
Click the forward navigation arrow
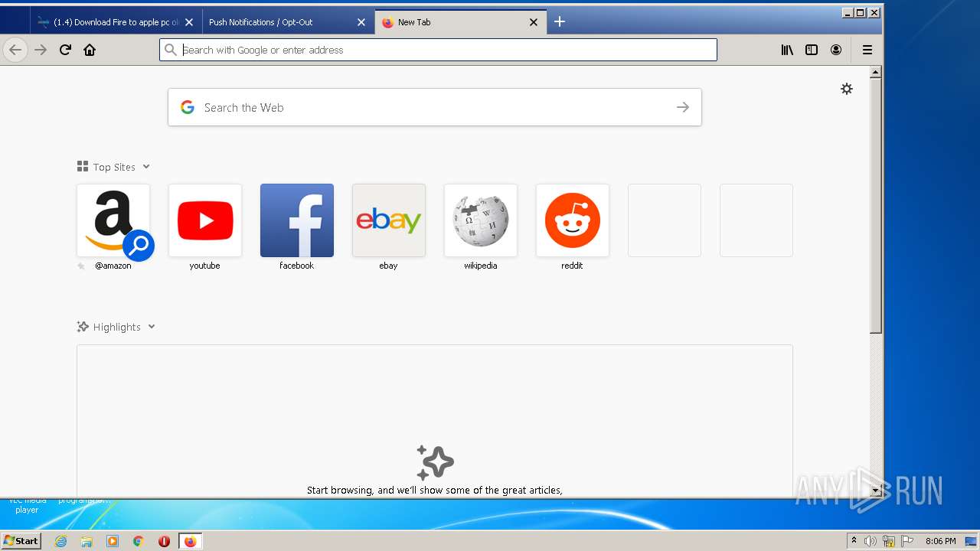point(41,50)
